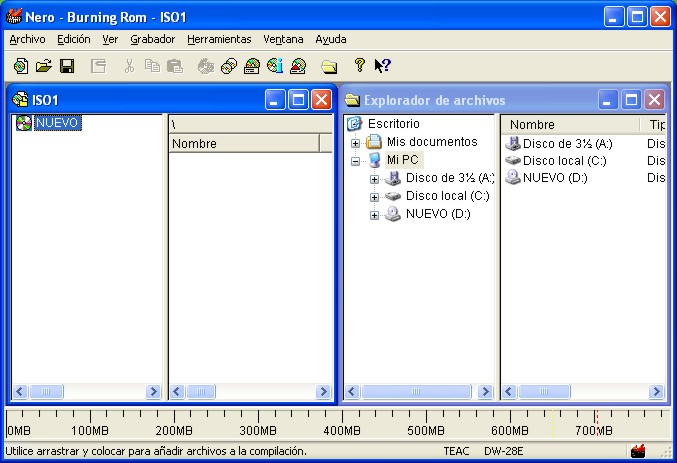Expand Disco local (C:) in the tree
Screen dimensions: 677x463
pos(375,197)
